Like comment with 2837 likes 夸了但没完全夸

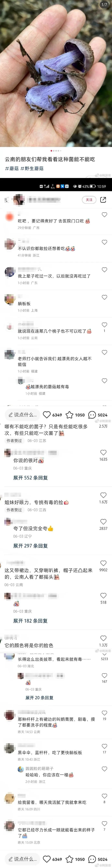(x=103, y=522)
